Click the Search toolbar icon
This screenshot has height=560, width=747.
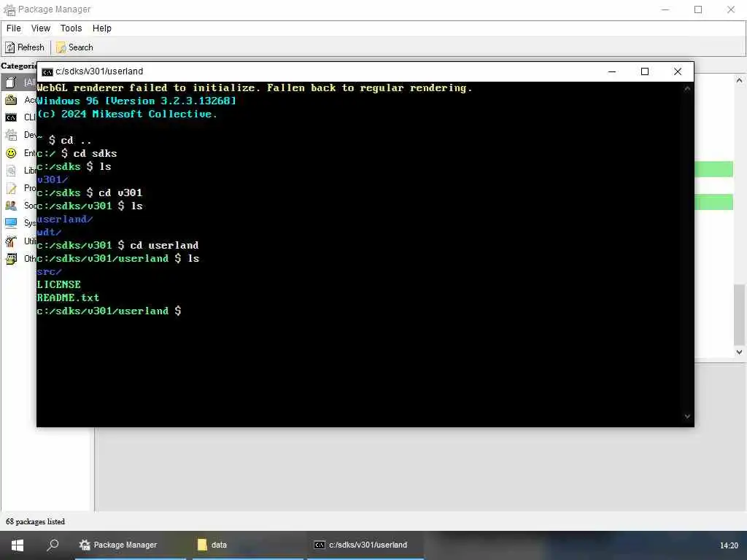coord(61,47)
